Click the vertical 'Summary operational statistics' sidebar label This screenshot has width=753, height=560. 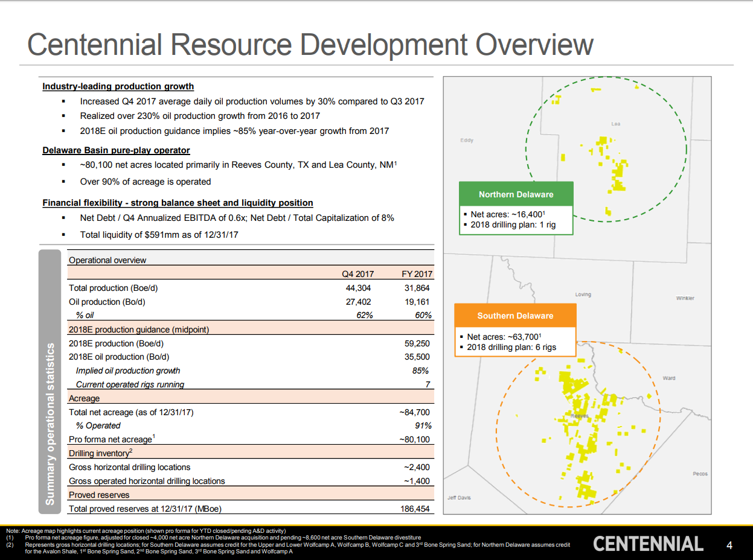(x=51, y=424)
